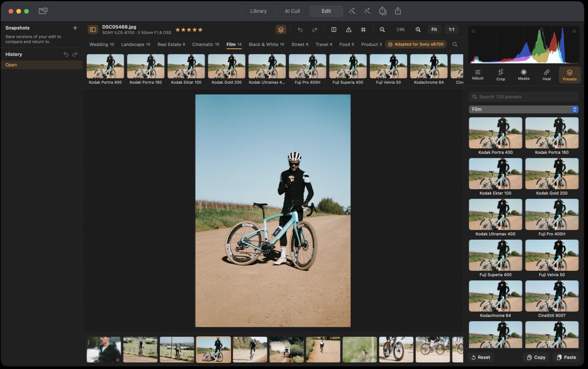Click the Paste settings button
Image resolution: width=588 pixels, height=369 pixels.
566,357
